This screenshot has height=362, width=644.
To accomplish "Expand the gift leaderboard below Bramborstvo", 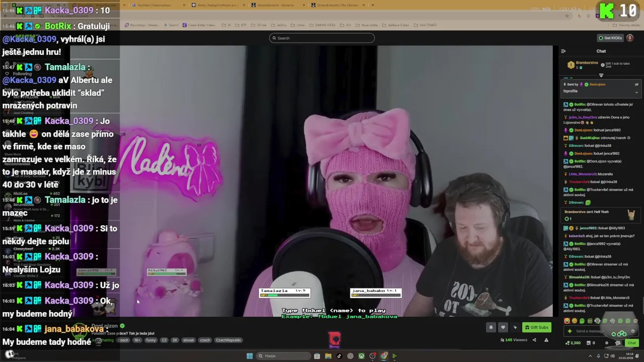I will [601, 75].
